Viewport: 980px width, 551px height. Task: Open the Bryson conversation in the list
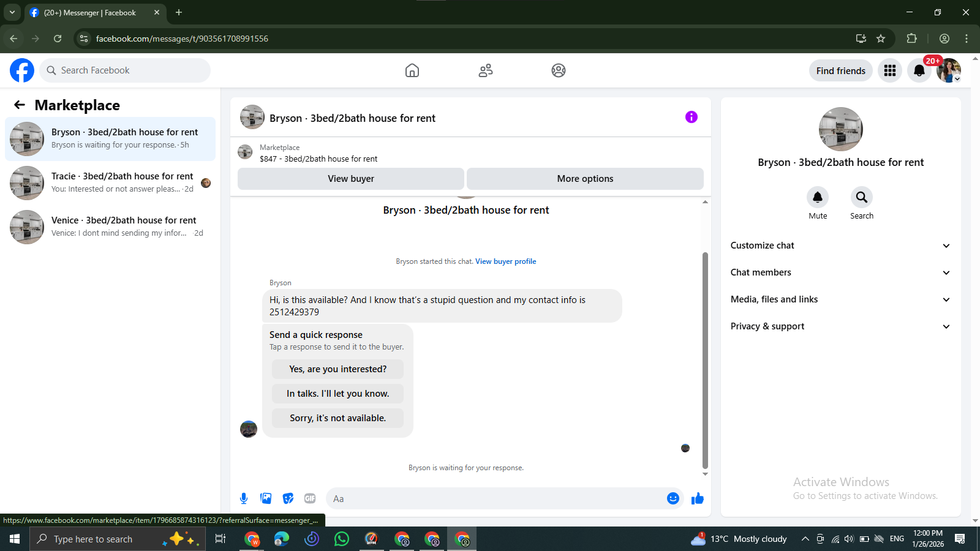pos(110,139)
